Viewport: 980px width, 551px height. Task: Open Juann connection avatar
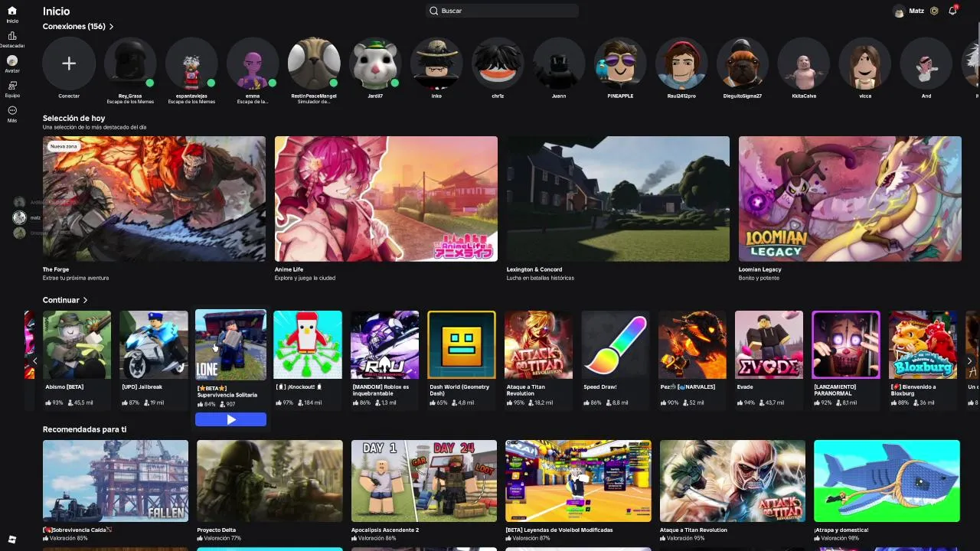coord(559,64)
